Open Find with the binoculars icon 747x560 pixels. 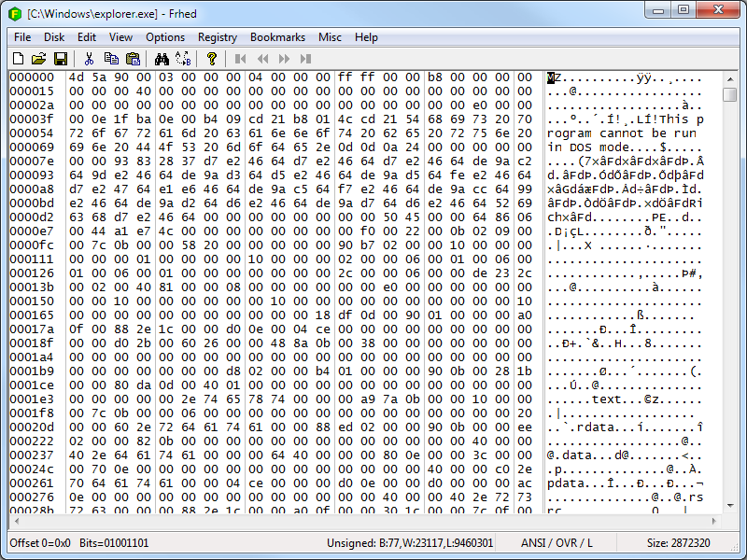161,59
